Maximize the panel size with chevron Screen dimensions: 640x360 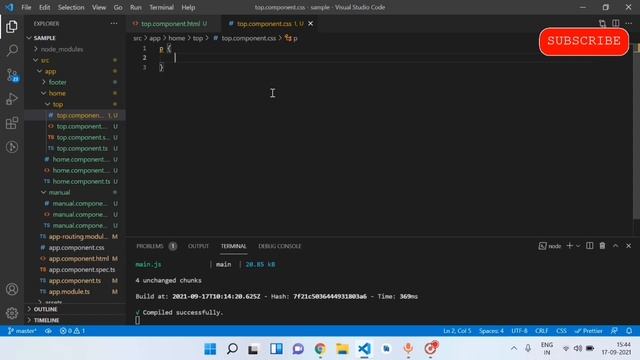616,246
